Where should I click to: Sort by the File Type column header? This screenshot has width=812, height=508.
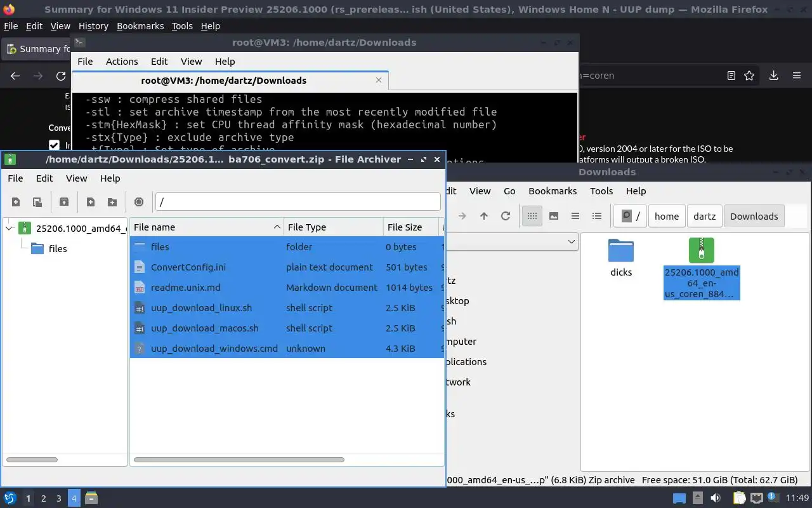coord(333,227)
